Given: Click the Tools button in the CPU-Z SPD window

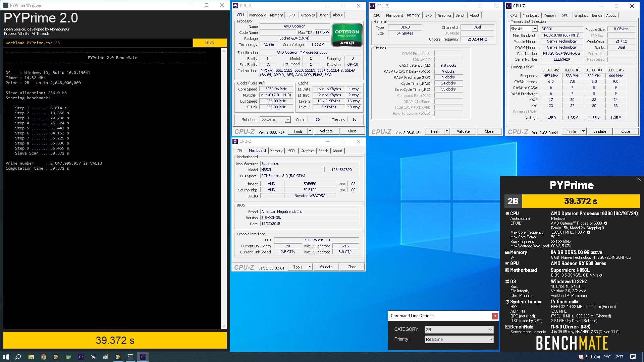Looking at the screenshot, I should tap(571, 131).
